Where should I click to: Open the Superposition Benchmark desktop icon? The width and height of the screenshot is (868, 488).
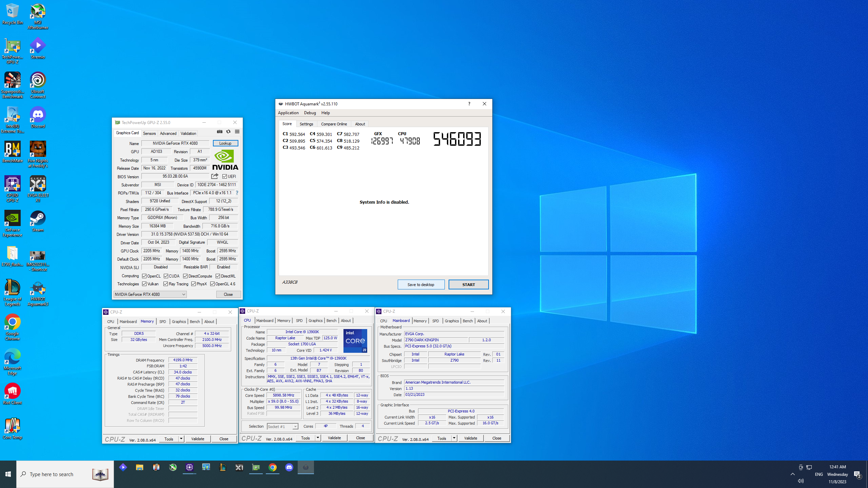(13, 86)
